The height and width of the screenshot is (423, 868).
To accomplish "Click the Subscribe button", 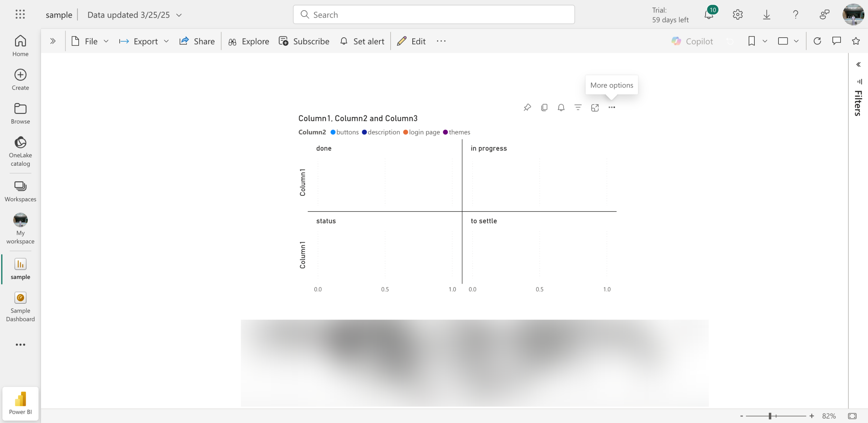I will (x=304, y=41).
